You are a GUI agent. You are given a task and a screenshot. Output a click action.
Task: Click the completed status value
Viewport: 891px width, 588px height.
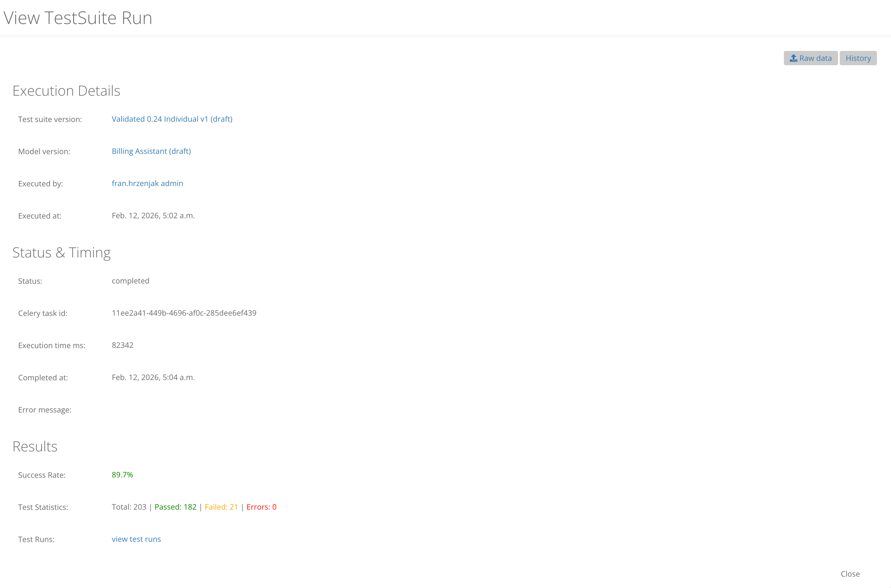point(130,281)
